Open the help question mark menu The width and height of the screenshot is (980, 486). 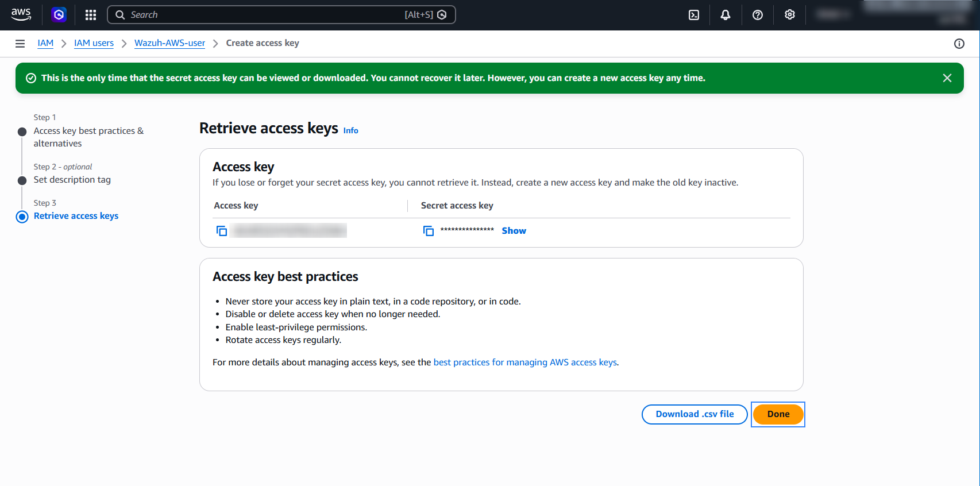point(758,15)
